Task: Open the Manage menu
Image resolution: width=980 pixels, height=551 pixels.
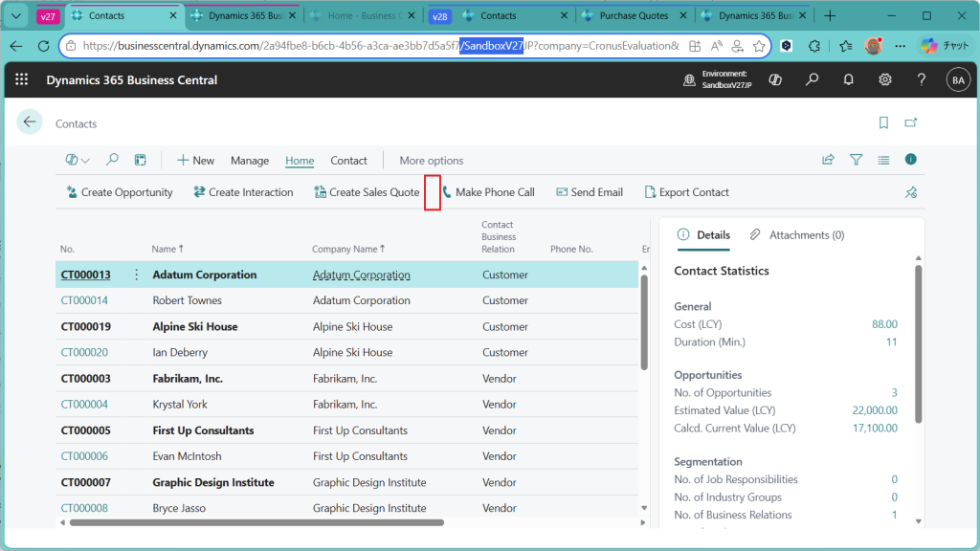Action: pyautogui.click(x=250, y=161)
